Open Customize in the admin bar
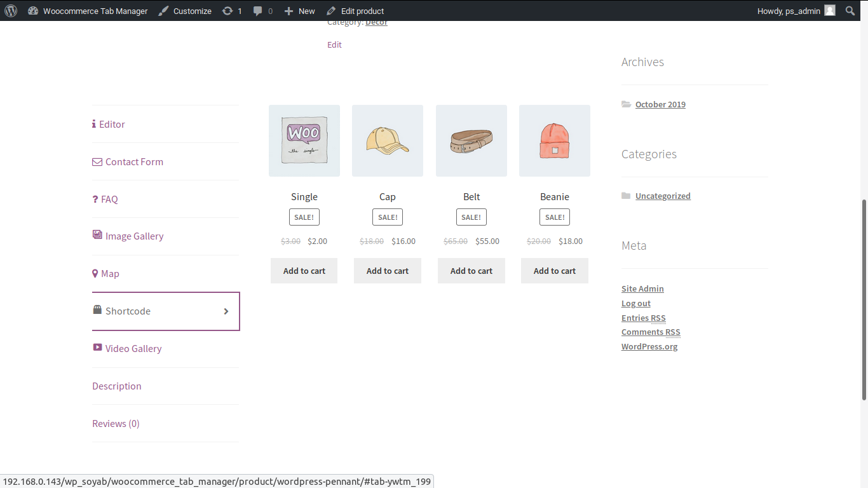868x488 pixels. pos(185,11)
